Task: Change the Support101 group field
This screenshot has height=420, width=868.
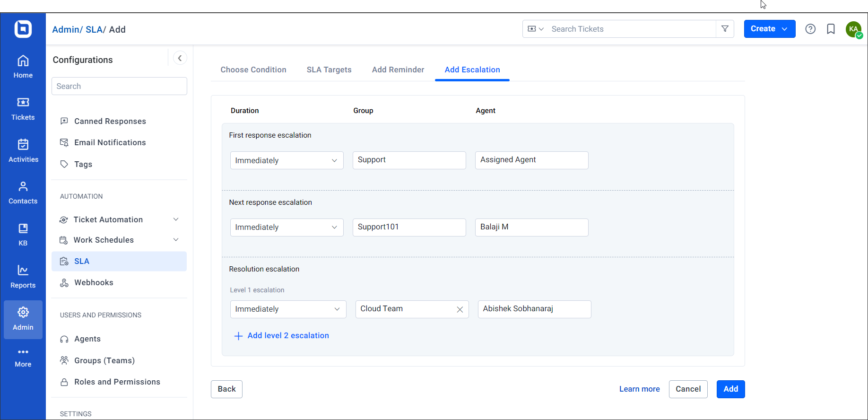Action: coord(409,227)
